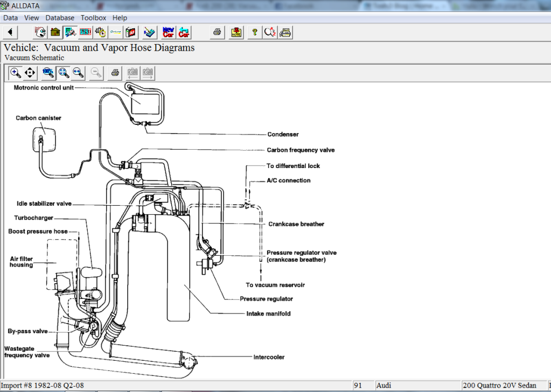Click the house icon in the toolbar

coord(55,32)
